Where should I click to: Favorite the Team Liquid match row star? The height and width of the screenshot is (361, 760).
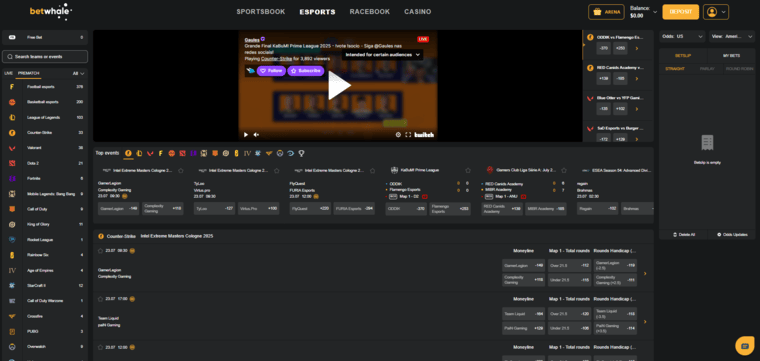[101, 299]
